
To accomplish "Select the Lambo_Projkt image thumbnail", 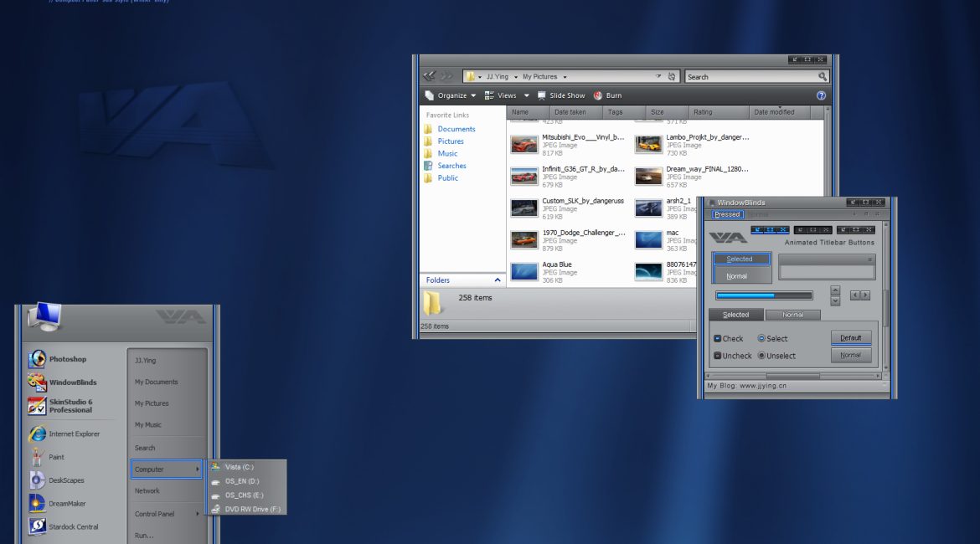I will click(648, 145).
